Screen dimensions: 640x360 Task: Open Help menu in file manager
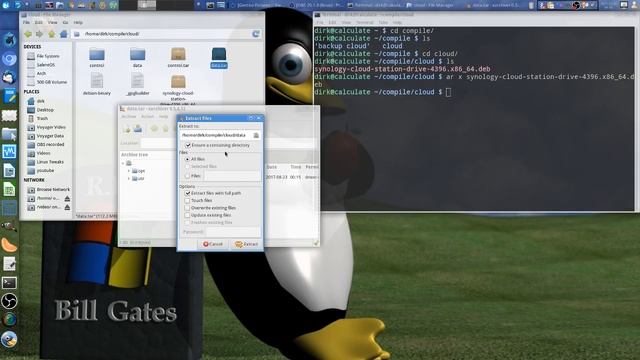pyautogui.click(x=78, y=22)
